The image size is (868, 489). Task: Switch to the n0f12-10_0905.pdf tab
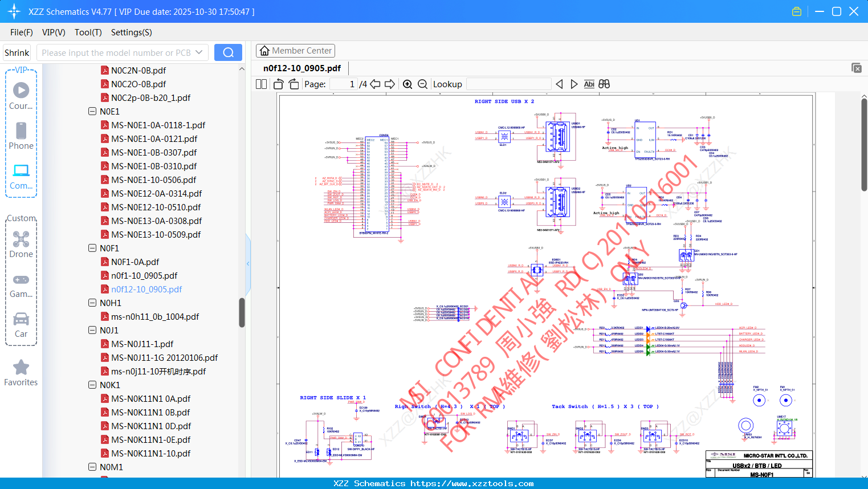point(302,68)
